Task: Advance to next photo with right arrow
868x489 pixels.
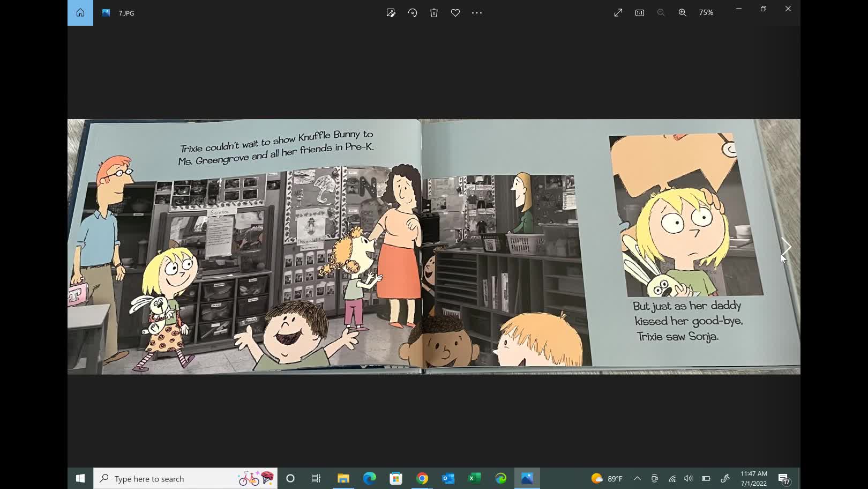Action: [x=785, y=247]
